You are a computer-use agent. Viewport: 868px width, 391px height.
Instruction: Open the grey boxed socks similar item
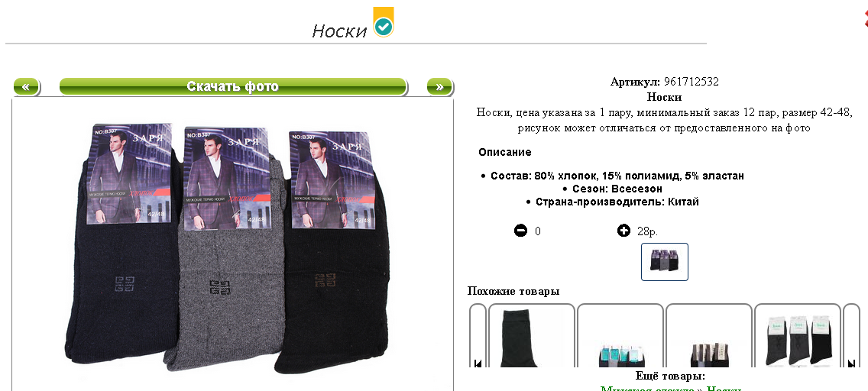coord(708,336)
